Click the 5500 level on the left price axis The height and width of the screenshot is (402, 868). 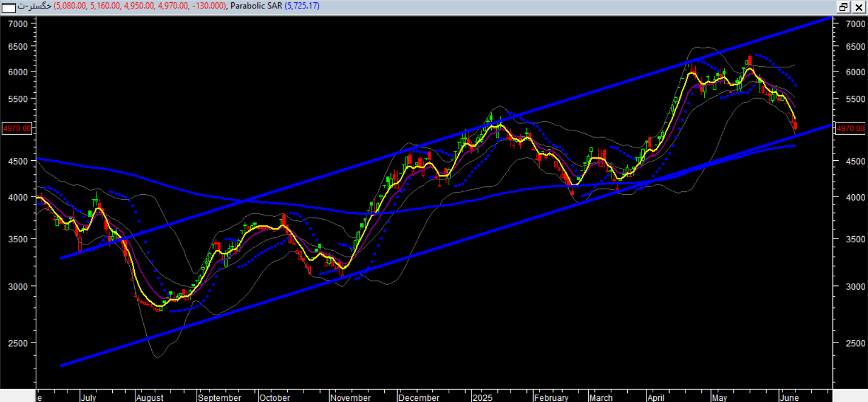pyautogui.click(x=18, y=99)
